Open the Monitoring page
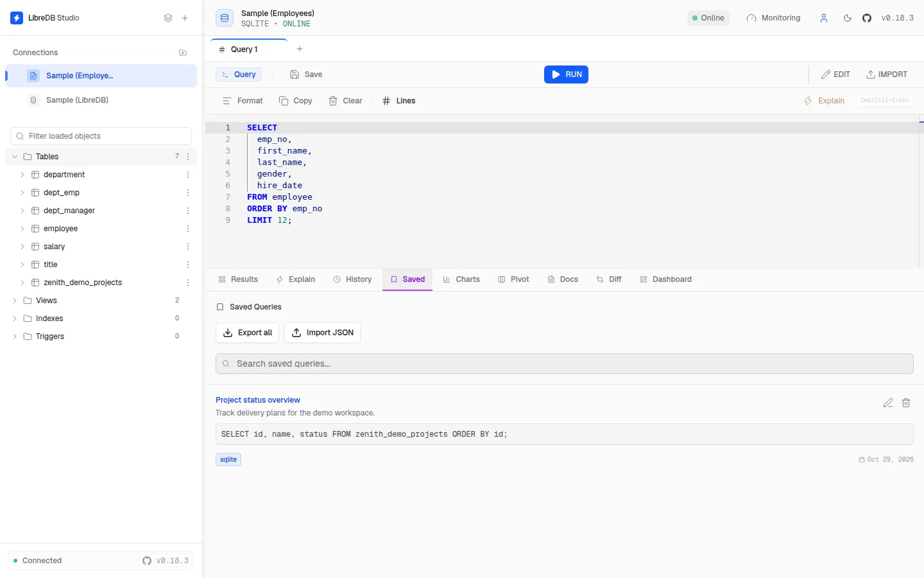 coord(773,18)
